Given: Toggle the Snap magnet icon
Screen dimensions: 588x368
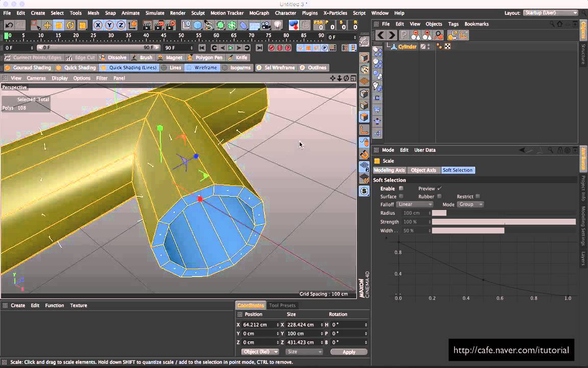Looking at the screenshot, I should (x=364, y=154).
